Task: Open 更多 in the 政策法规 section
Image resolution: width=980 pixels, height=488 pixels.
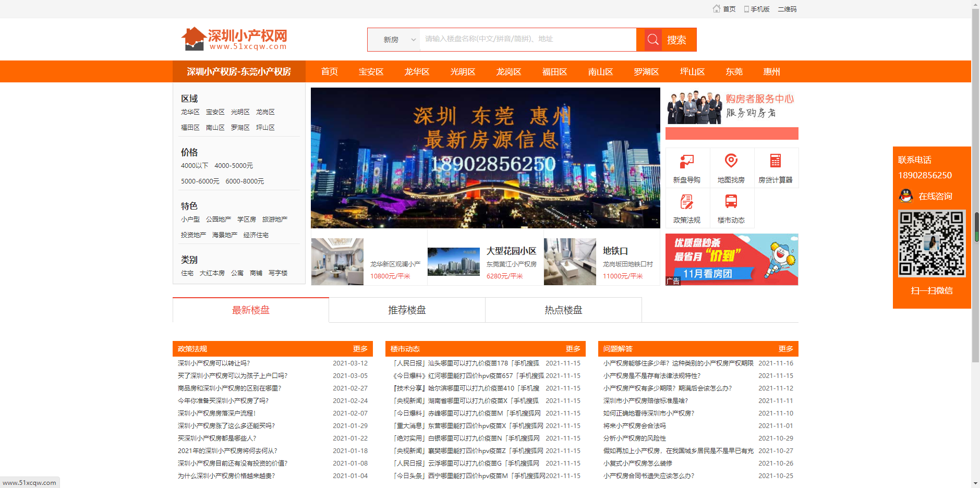Action: 360,349
